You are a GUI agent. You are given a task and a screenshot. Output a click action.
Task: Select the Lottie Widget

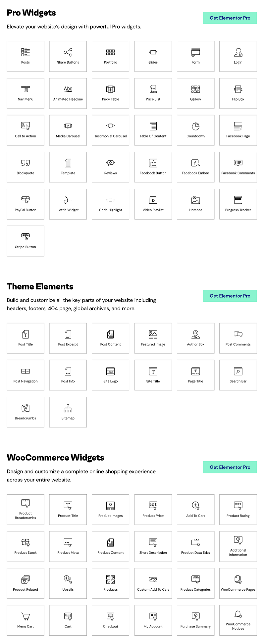click(68, 204)
